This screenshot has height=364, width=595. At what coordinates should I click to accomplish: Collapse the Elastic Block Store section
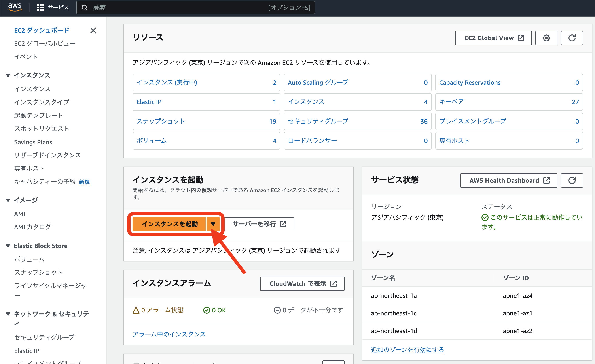[8, 246]
